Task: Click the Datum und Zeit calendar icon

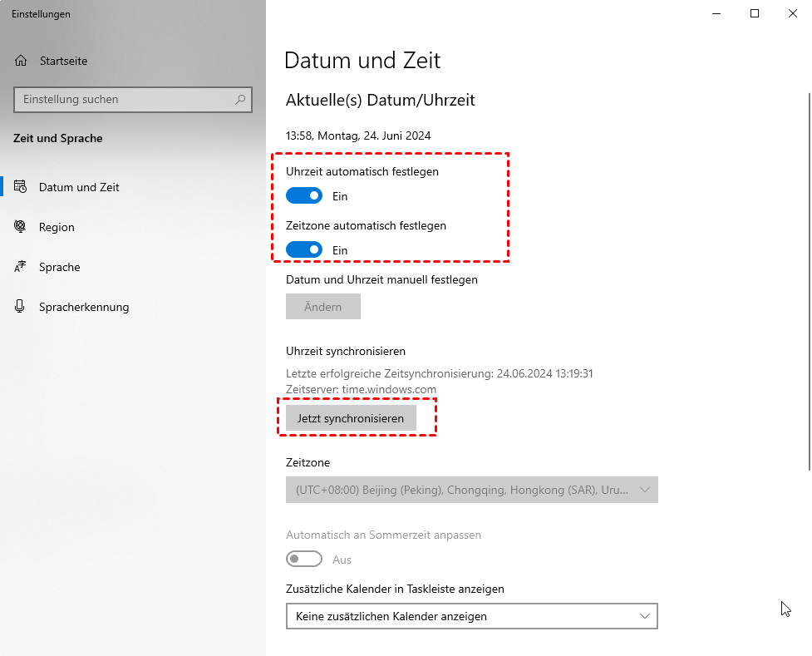Action: click(x=21, y=187)
